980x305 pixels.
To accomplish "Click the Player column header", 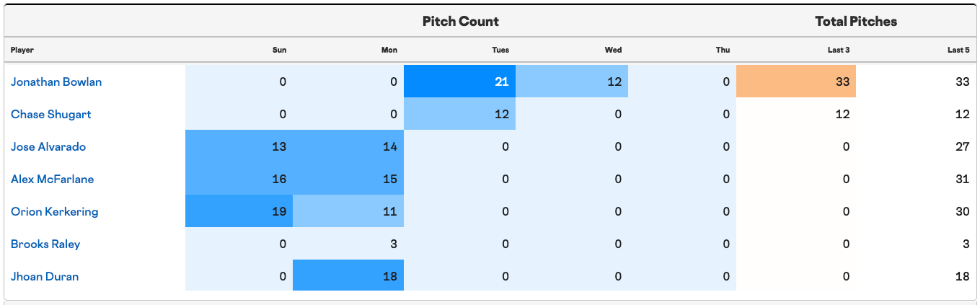I will 22,50.
